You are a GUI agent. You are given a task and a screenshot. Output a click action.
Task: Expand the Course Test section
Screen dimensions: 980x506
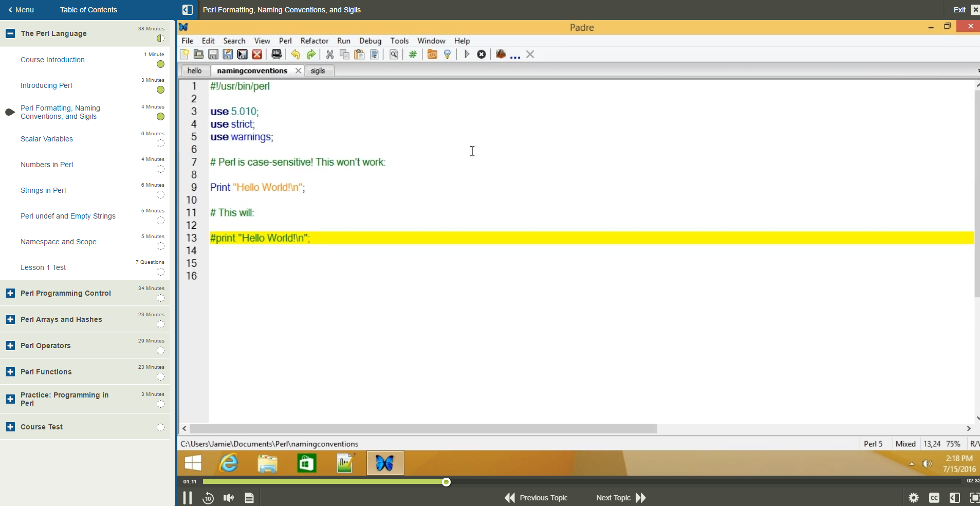point(9,426)
